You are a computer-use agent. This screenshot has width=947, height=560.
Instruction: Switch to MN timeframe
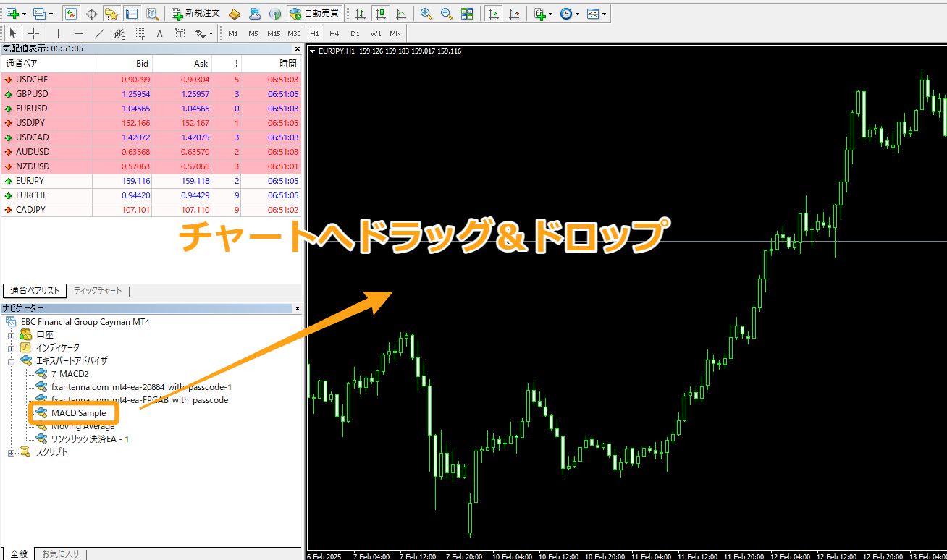[395, 33]
